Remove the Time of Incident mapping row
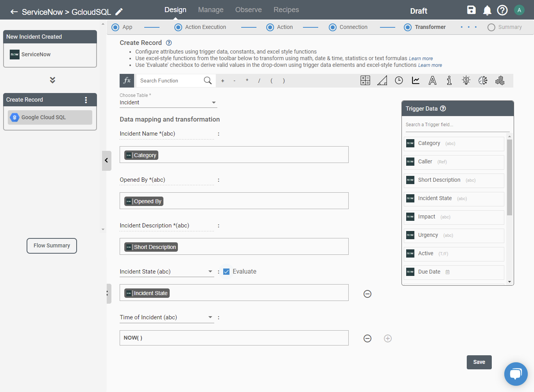This screenshot has width=534, height=392. (x=367, y=338)
